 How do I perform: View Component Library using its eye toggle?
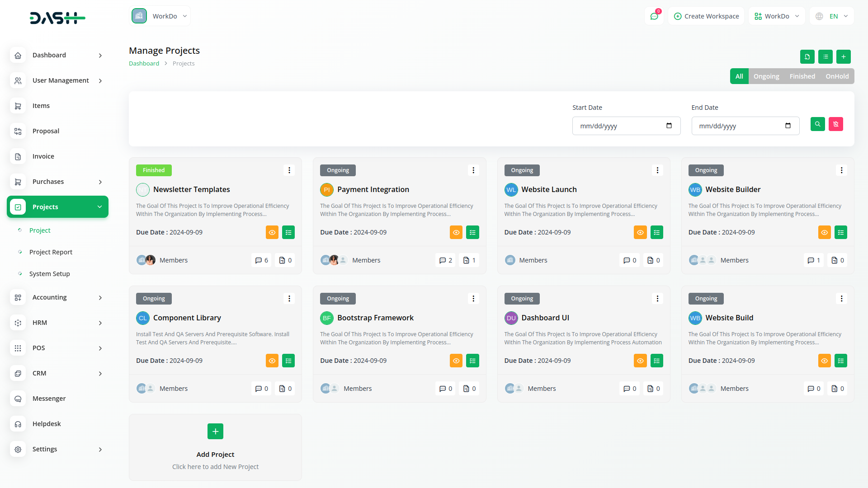coord(272,361)
